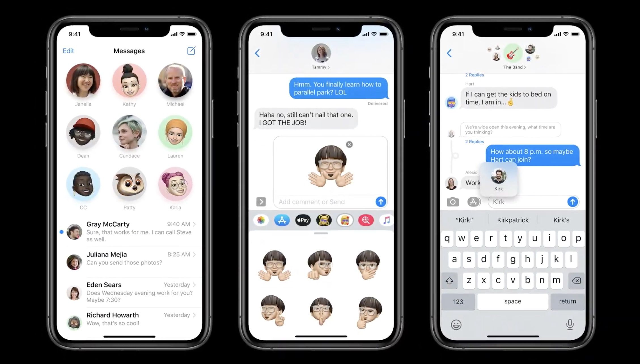Tap the send button in middle phone
This screenshot has height=364, width=640.
point(381,202)
